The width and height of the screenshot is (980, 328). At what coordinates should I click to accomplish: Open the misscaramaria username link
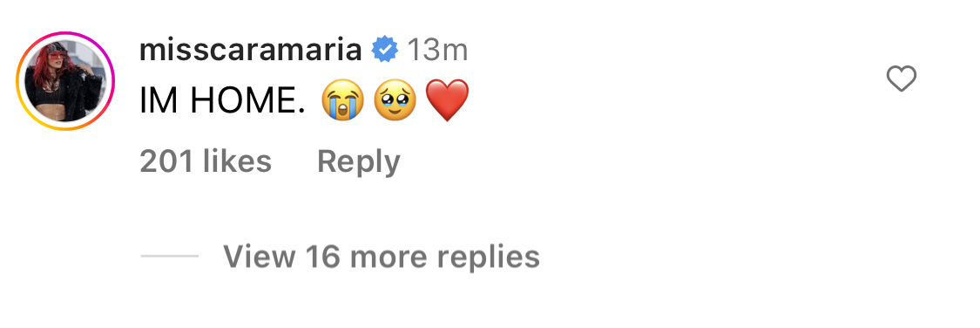click(251, 51)
